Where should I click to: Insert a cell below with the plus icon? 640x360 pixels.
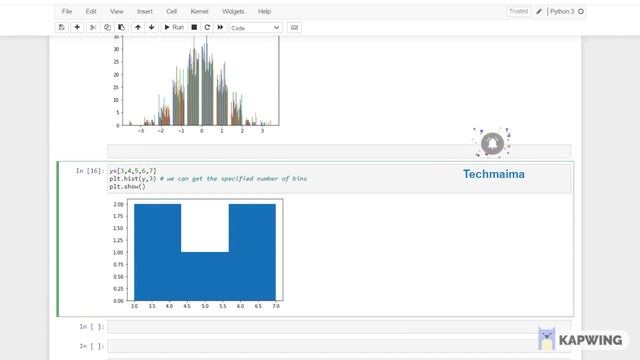(x=77, y=27)
